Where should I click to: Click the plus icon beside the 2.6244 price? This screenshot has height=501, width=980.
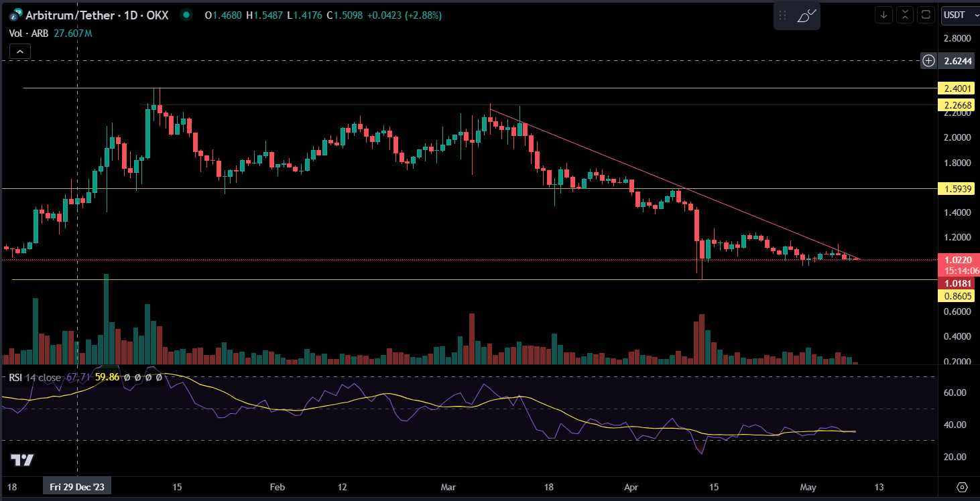coord(928,61)
